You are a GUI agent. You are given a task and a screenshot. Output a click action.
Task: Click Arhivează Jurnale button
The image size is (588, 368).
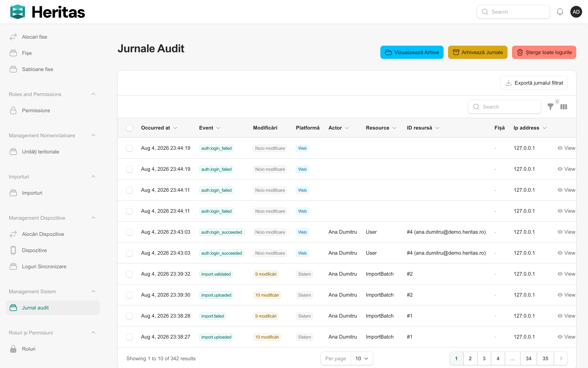[x=477, y=52]
